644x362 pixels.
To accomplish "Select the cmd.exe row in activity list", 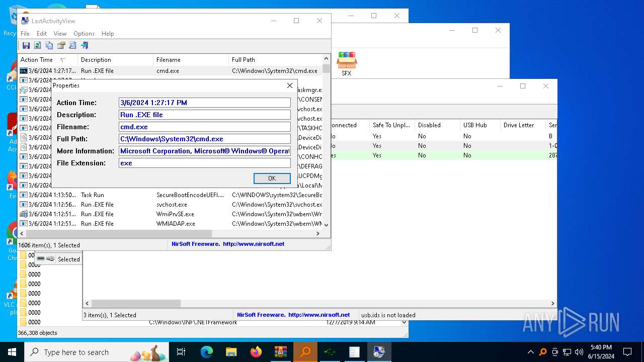I will coord(170,71).
